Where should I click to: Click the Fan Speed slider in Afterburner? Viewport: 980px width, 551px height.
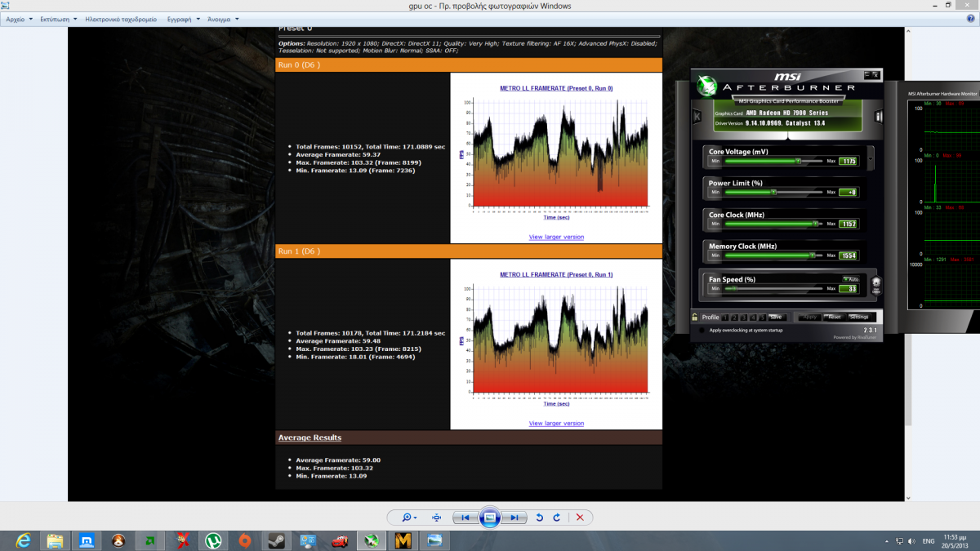point(772,288)
